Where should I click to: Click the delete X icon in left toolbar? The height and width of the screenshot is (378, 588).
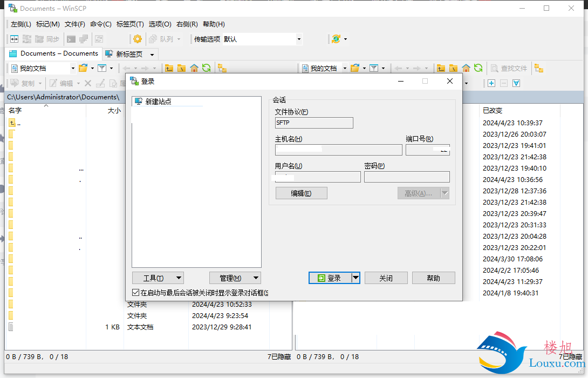(88, 83)
